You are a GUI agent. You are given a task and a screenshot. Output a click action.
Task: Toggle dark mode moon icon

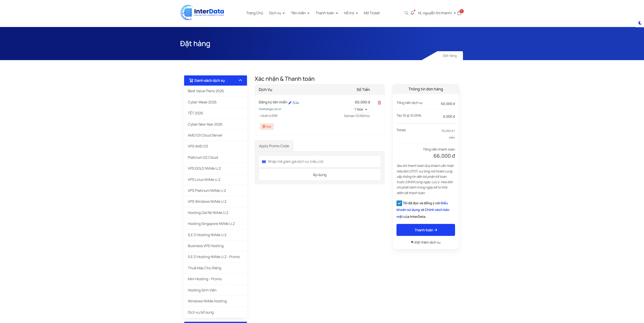coord(640,23)
